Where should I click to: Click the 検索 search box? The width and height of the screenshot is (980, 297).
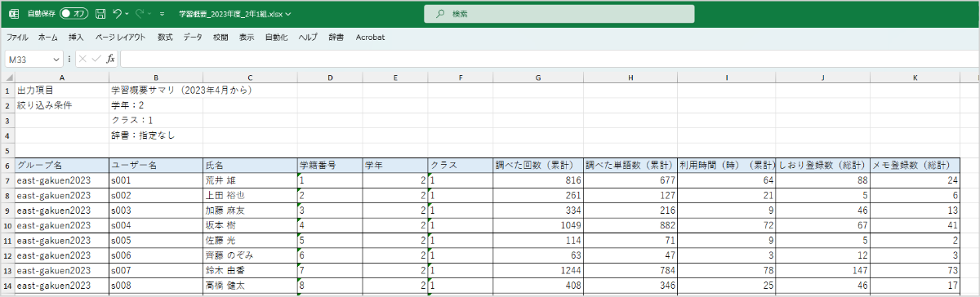coord(559,14)
